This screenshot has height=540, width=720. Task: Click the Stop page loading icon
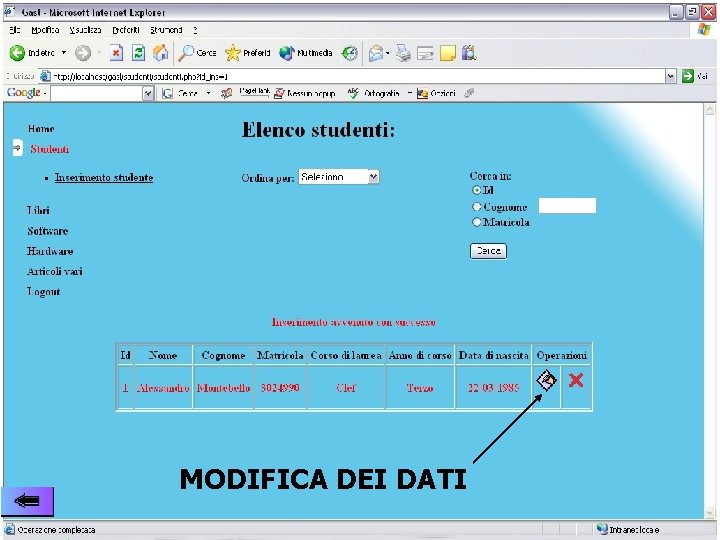(x=116, y=53)
